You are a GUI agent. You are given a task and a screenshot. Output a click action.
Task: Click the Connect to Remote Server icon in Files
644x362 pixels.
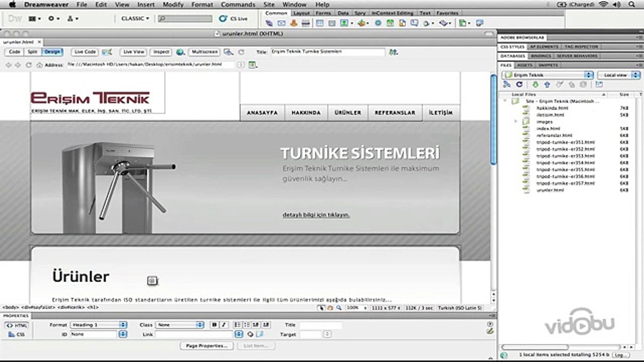tap(507, 84)
